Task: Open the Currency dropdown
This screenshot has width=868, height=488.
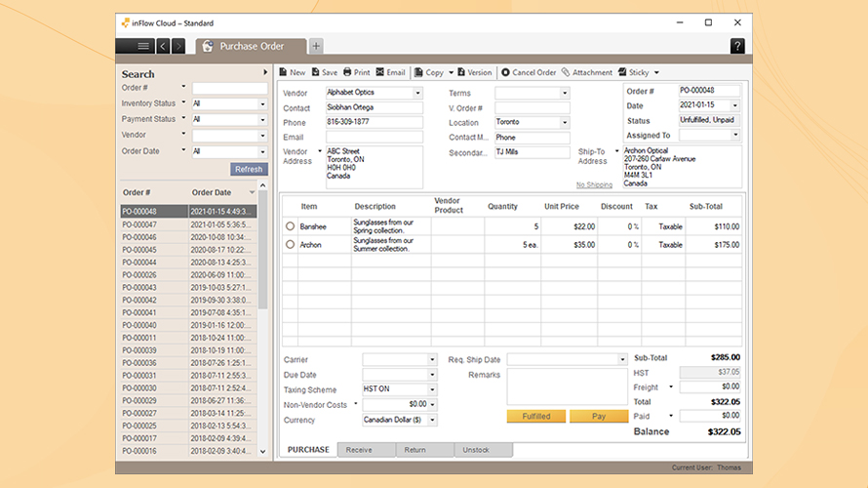Action: [x=432, y=421]
